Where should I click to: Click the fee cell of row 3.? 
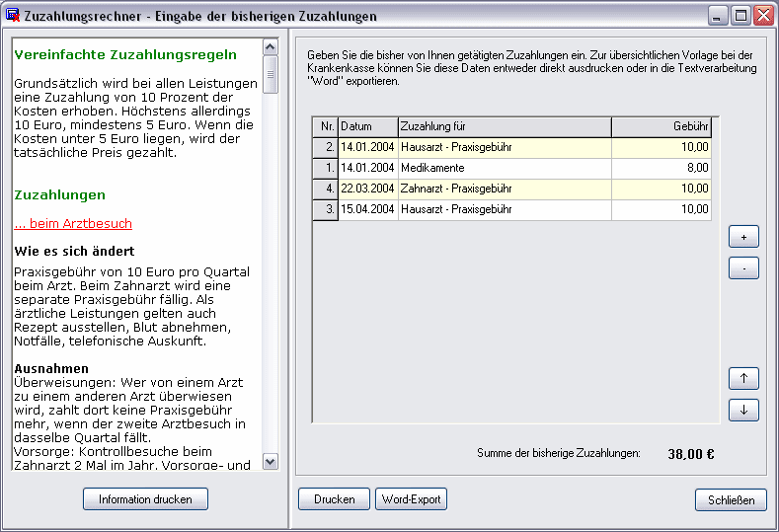pos(662,209)
